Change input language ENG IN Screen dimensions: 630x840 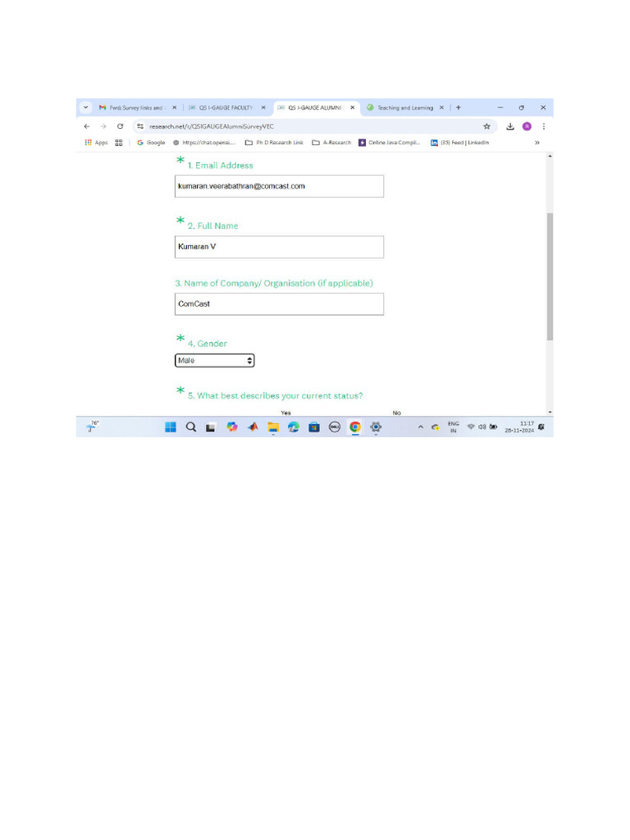[453, 427]
